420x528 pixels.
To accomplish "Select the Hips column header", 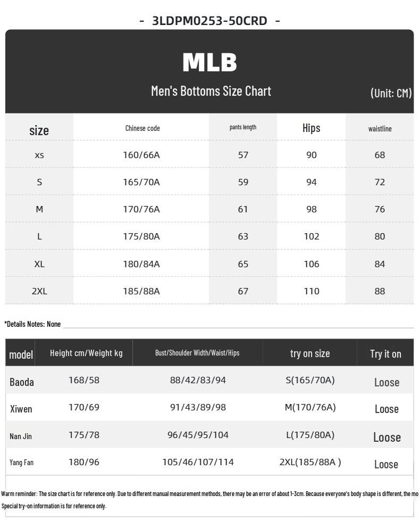I will click(311, 128).
